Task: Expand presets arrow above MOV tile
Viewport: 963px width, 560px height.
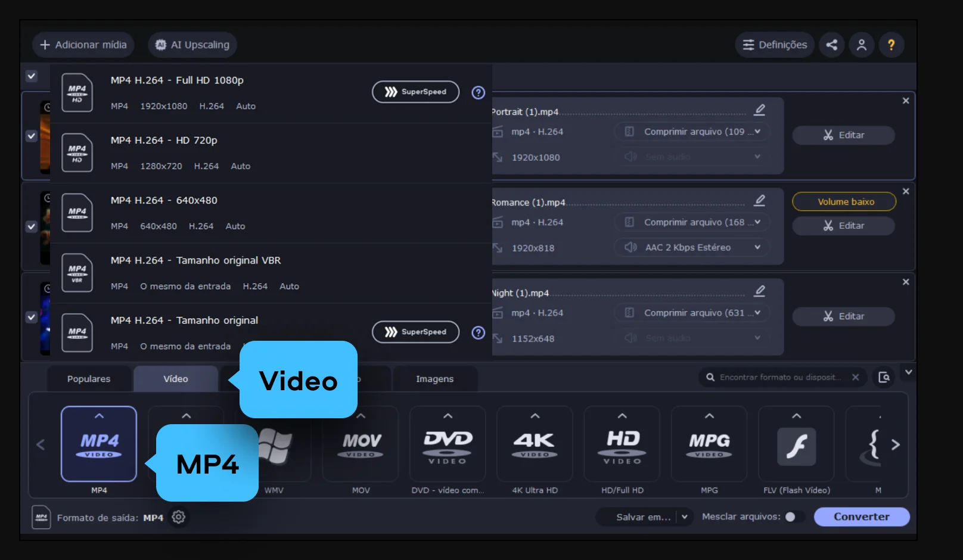Action: tap(361, 416)
